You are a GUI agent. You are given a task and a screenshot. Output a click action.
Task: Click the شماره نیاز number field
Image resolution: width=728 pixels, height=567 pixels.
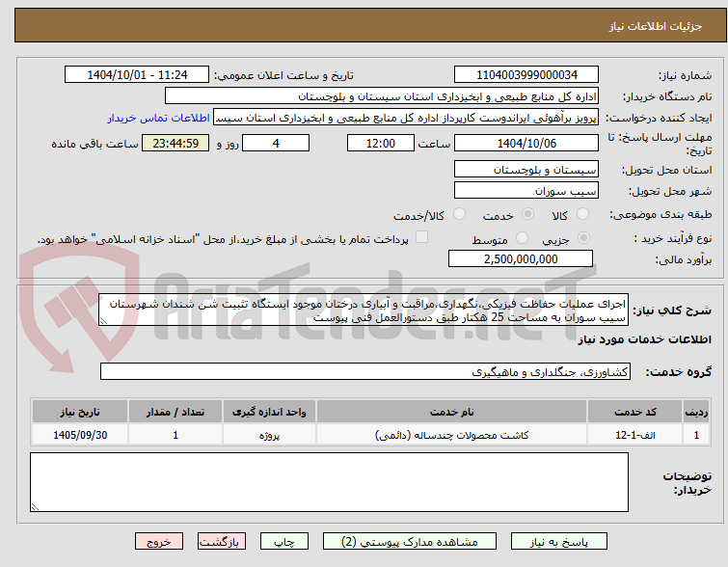[x=526, y=75]
